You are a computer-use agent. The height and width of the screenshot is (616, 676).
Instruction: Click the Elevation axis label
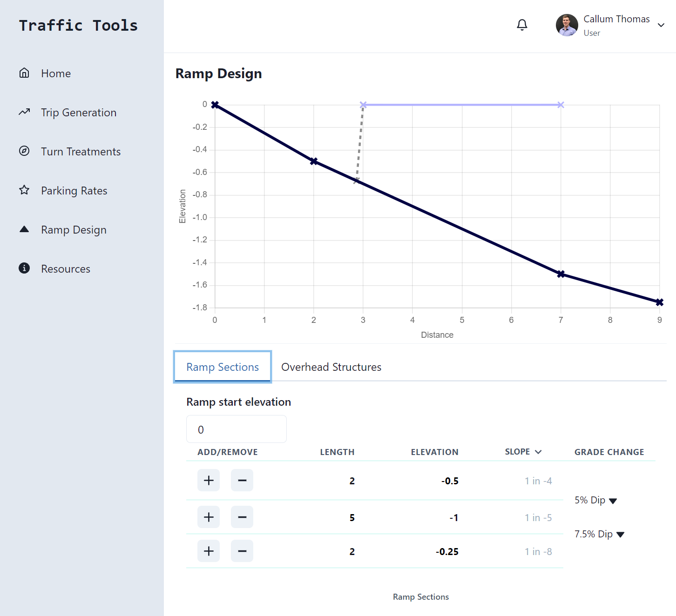[x=183, y=206]
